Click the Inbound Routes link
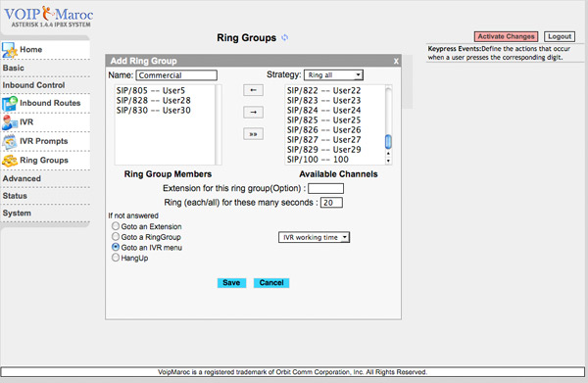 coord(50,103)
